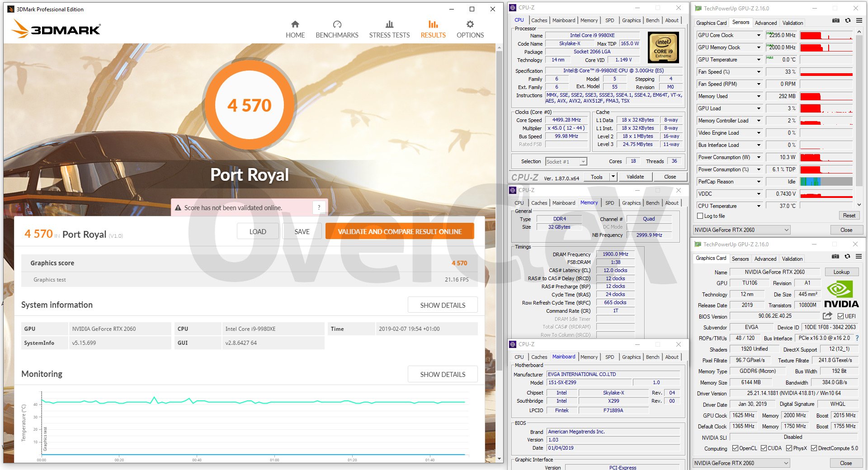The width and height of the screenshot is (868, 470).
Task: Click the 3DMark logo
Action: [56, 28]
